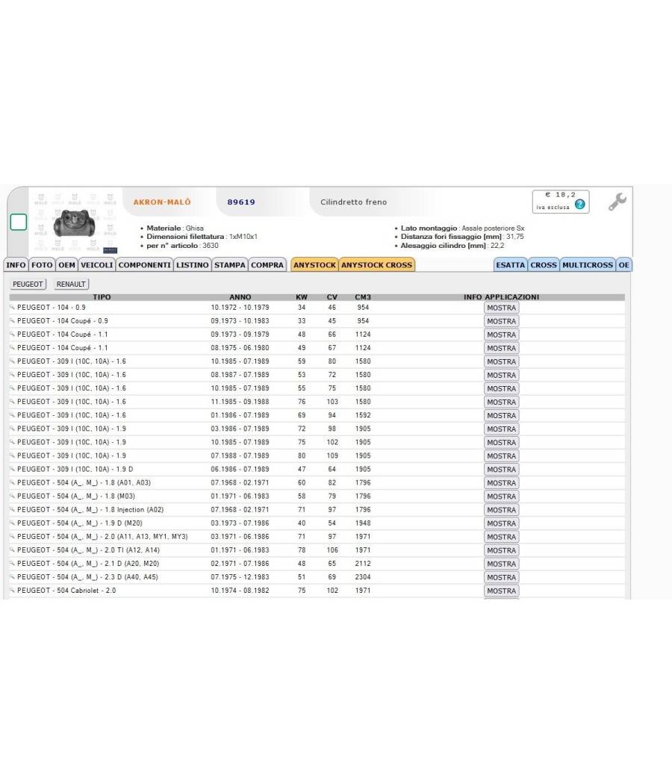This screenshot has height=784, width=672.
Task: Click the 504 2.0 (A11, A13, MY1, MY3) row text
Action: [102, 537]
